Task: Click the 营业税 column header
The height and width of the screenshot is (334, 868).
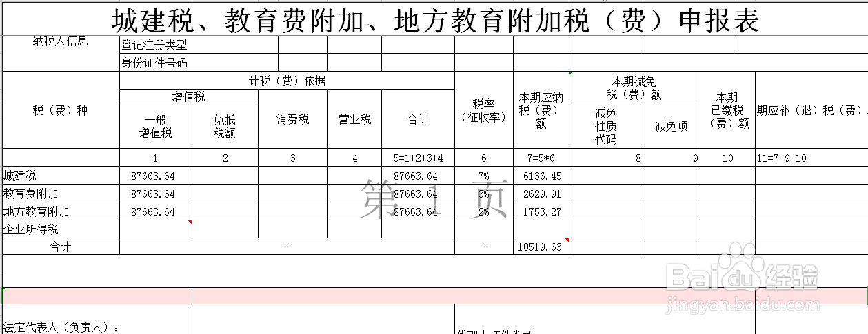Action: [354, 119]
